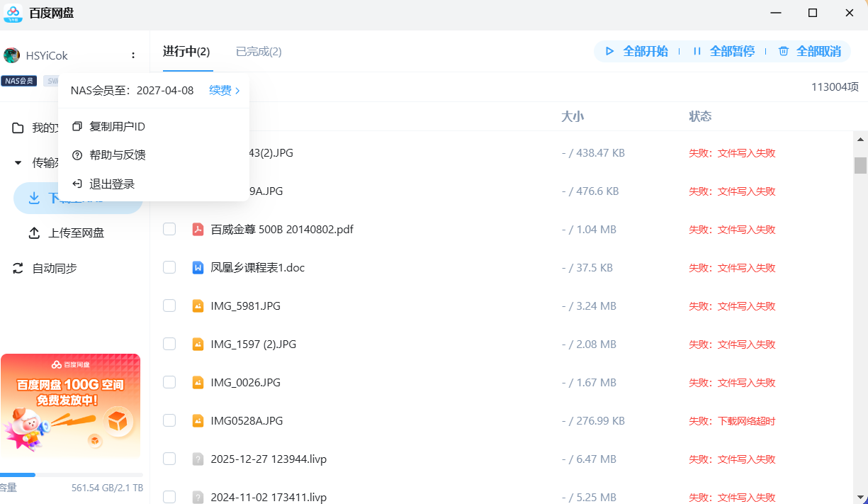The height and width of the screenshot is (504, 868).
Task: Click the 561.54 GB/2.1 TB capacity text
Action: click(x=107, y=488)
